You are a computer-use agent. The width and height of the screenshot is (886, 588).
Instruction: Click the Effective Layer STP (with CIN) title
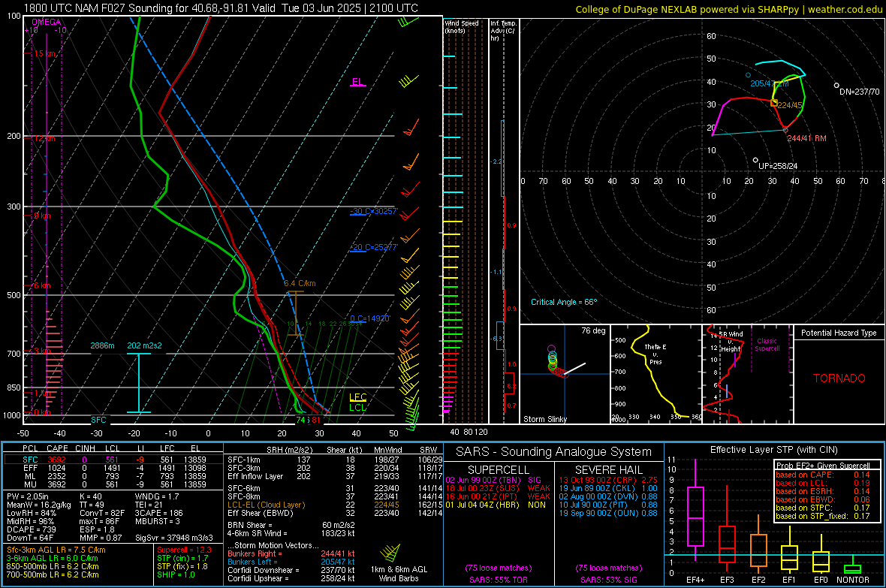(773, 450)
